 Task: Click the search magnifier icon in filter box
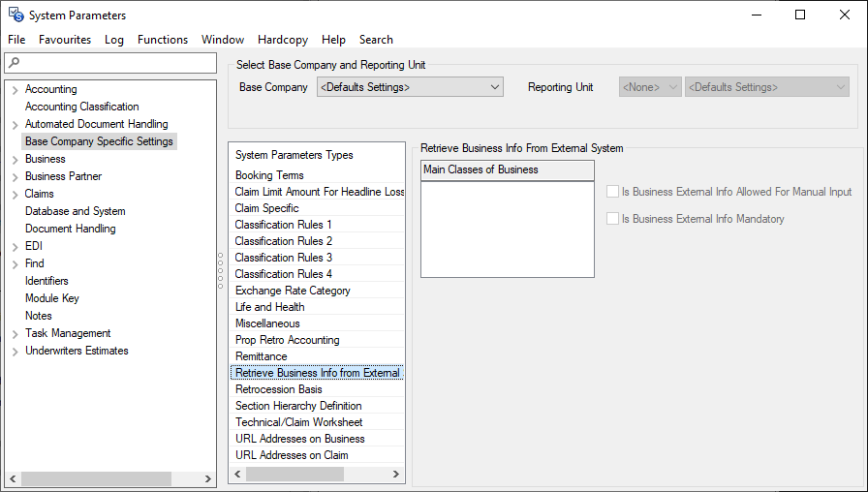point(13,63)
